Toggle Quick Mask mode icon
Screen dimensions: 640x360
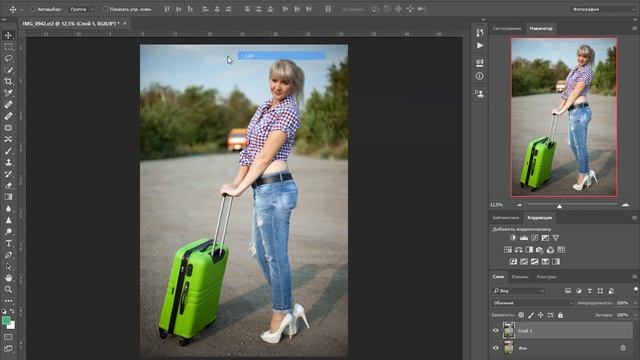8,337
